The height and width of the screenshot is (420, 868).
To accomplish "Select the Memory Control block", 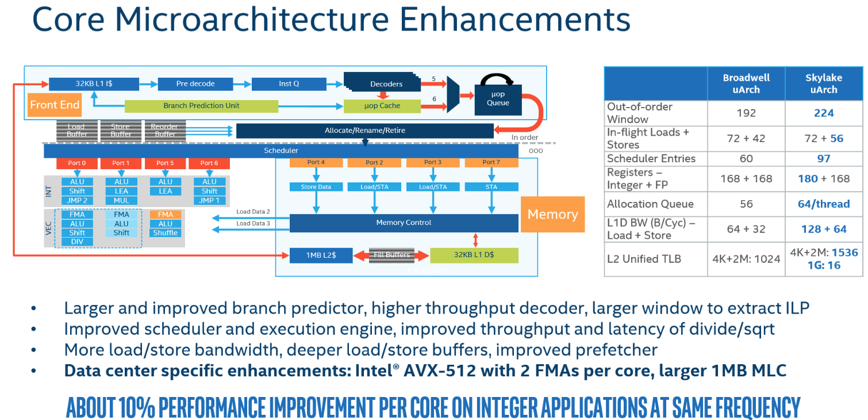I will click(404, 223).
